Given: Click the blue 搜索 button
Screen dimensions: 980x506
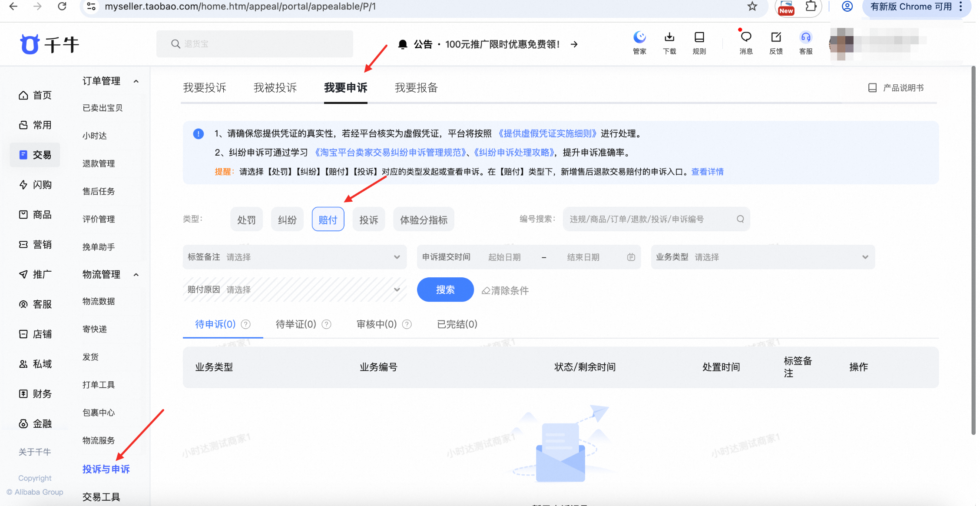Looking at the screenshot, I should [445, 290].
